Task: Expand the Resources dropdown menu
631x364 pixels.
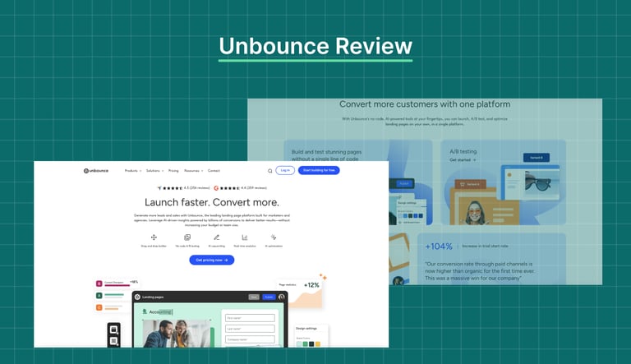Action: click(x=193, y=171)
